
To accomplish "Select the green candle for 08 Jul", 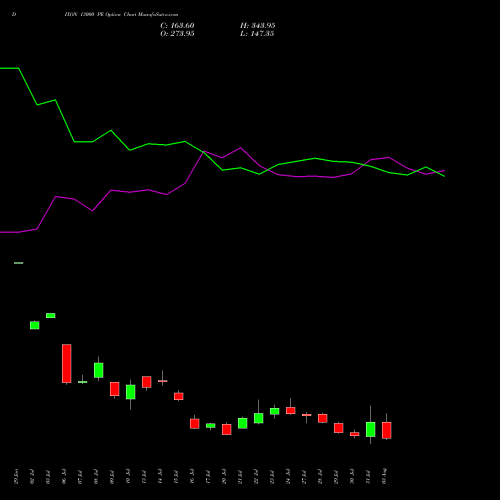I will 99,370.
